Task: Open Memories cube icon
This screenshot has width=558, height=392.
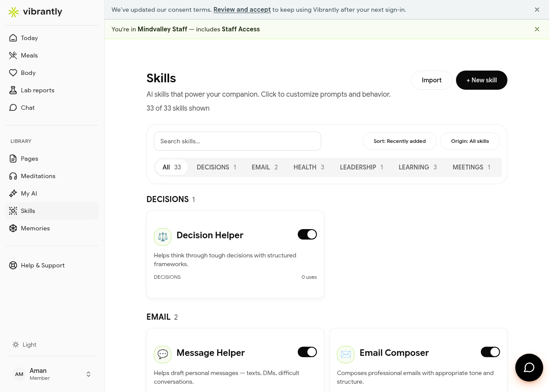Action: click(13, 228)
